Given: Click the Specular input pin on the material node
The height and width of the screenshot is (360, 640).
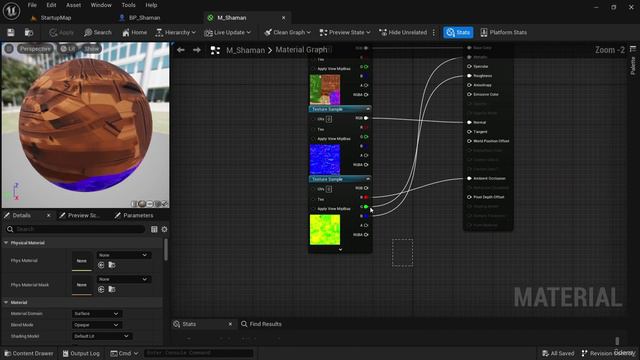Looking at the screenshot, I should click(469, 67).
